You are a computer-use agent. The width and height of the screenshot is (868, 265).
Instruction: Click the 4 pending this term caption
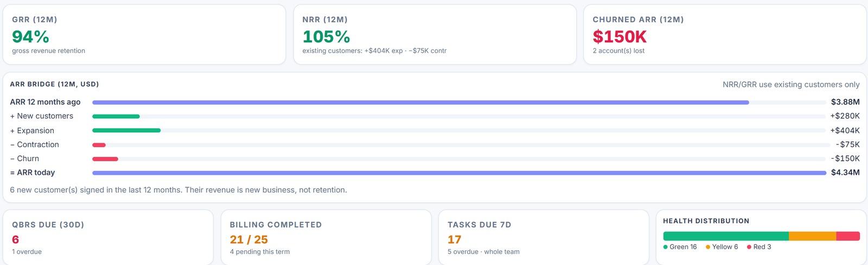pyautogui.click(x=260, y=252)
